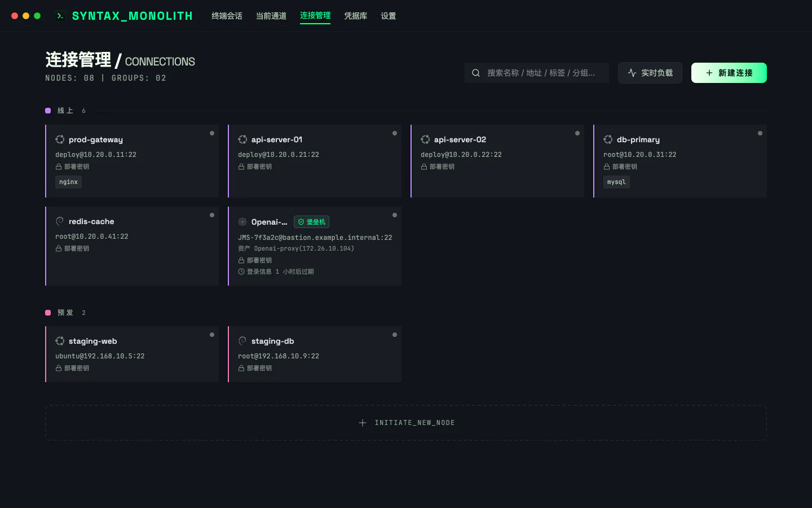The image size is (812, 508).
Task: Focus the 搜索名称 / 地址 search field
Action: (537, 73)
